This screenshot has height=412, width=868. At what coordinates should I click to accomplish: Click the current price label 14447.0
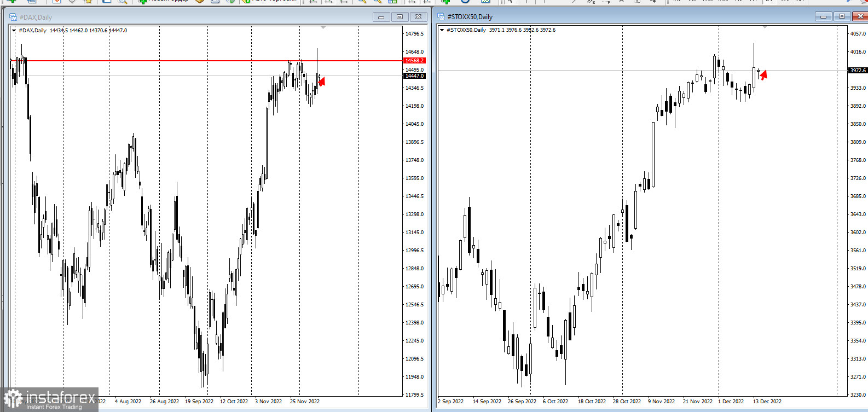pyautogui.click(x=414, y=76)
